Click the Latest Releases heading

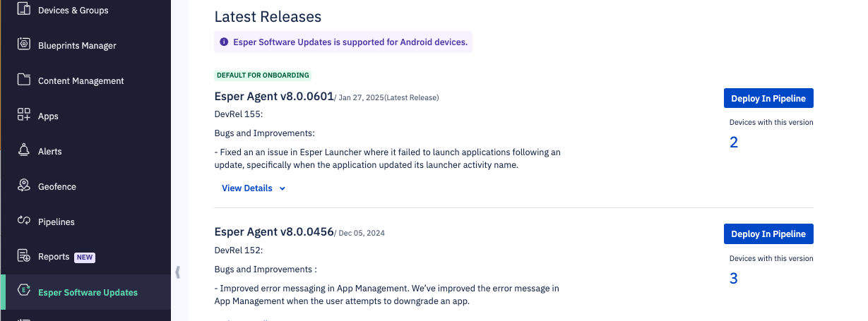pyautogui.click(x=268, y=16)
